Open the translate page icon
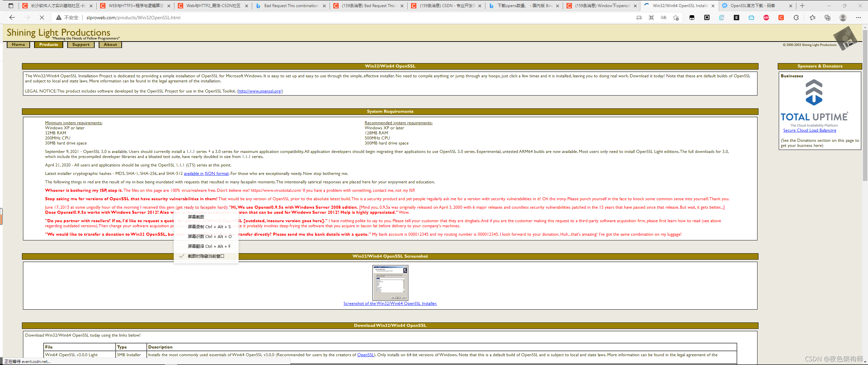Viewport: 868px width, 365px height. click(x=664, y=18)
